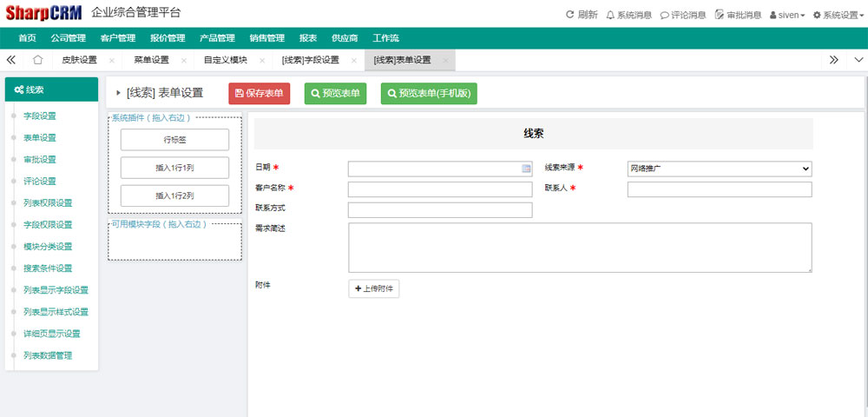The image size is (868, 417).
Task: Expand tab list chevron at far right
Action: (x=858, y=60)
